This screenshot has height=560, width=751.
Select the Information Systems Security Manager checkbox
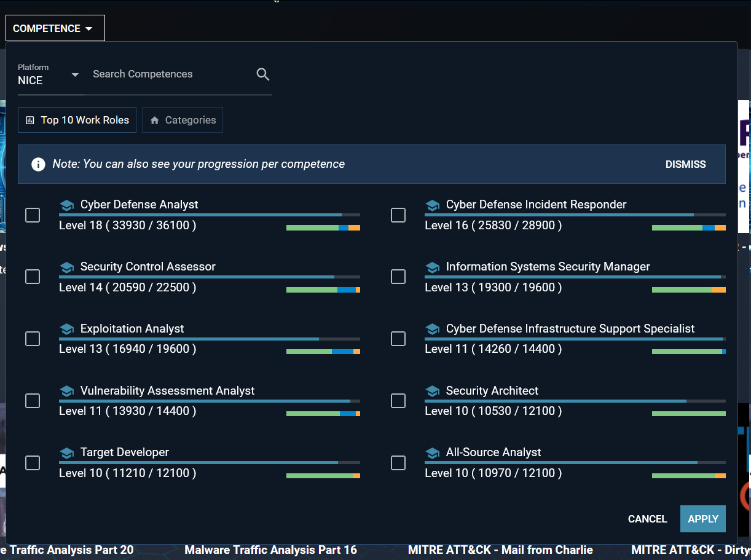tap(398, 277)
